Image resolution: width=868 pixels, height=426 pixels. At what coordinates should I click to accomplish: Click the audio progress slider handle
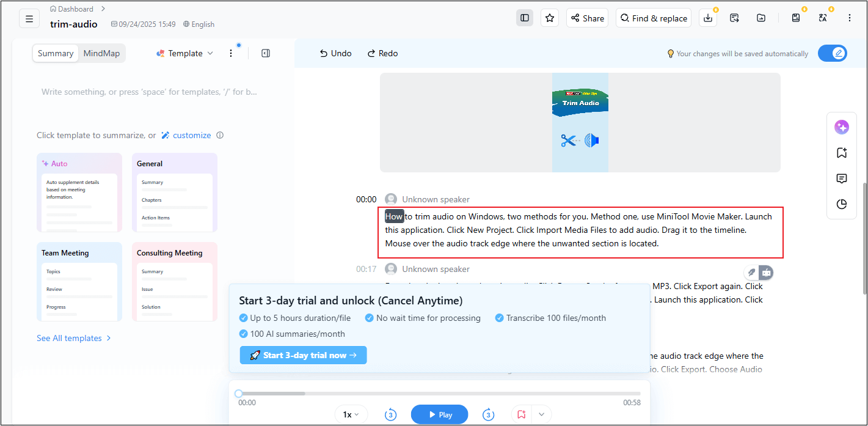239,394
